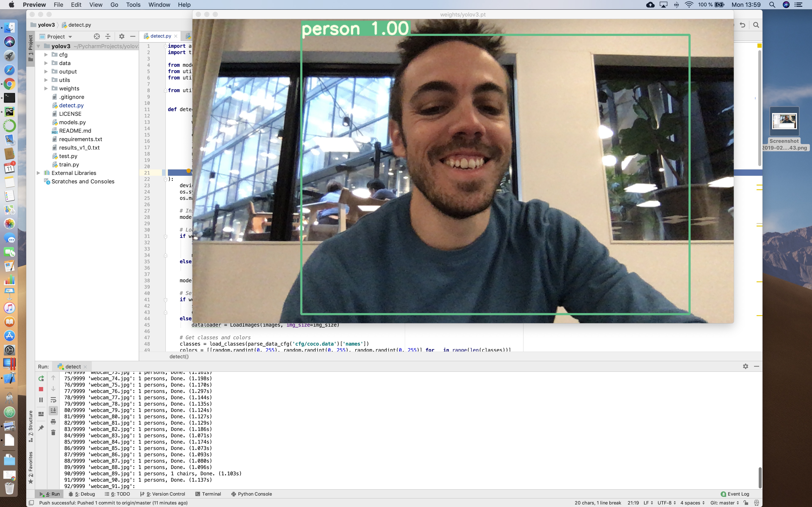Pause the console output

pos(41,400)
